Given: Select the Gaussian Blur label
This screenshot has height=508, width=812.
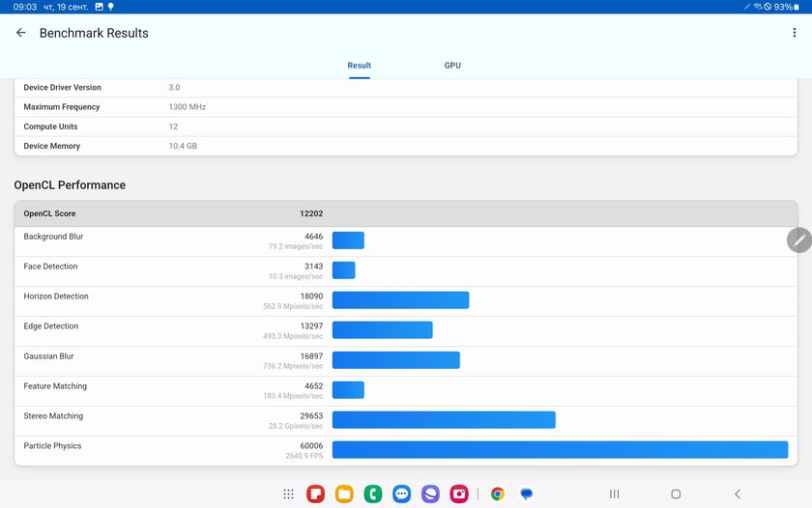Looking at the screenshot, I should coord(48,356).
